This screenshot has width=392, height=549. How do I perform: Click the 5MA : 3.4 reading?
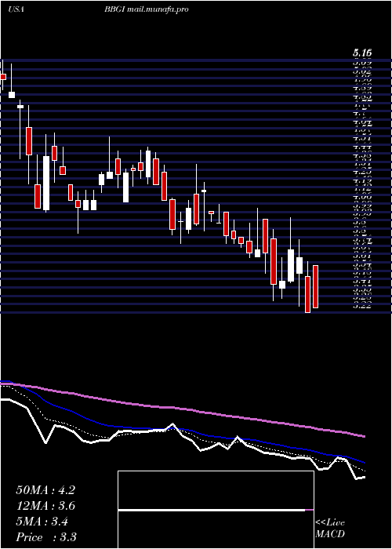pos(42,522)
